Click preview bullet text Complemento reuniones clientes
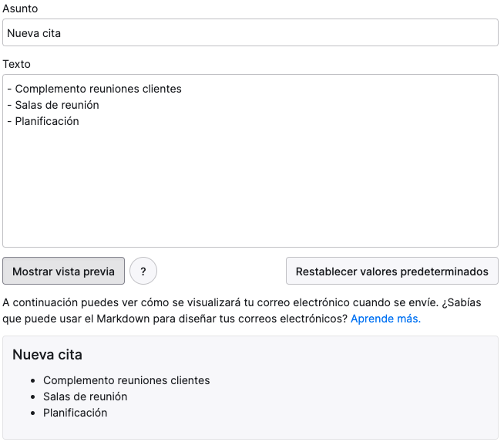This screenshot has height=442, width=504. (126, 380)
